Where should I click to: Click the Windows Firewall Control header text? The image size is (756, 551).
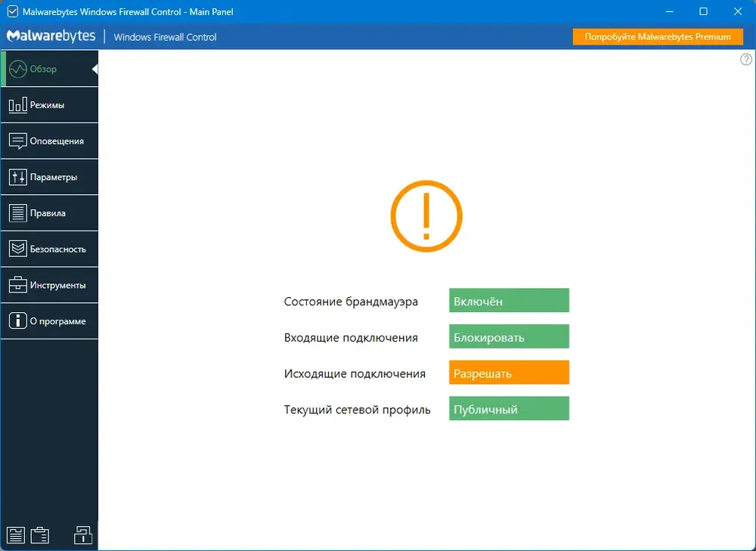tap(166, 37)
